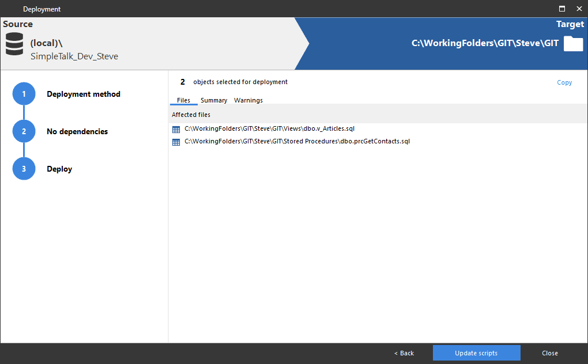
Task: Select the dbo.v_Articles.sql affected file
Action: point(269,128)
